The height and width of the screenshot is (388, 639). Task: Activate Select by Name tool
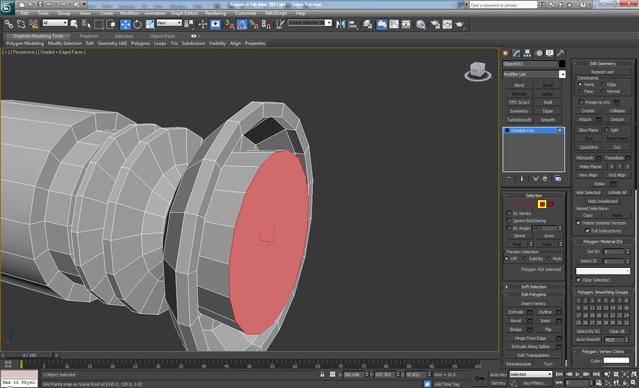(86, 24)
